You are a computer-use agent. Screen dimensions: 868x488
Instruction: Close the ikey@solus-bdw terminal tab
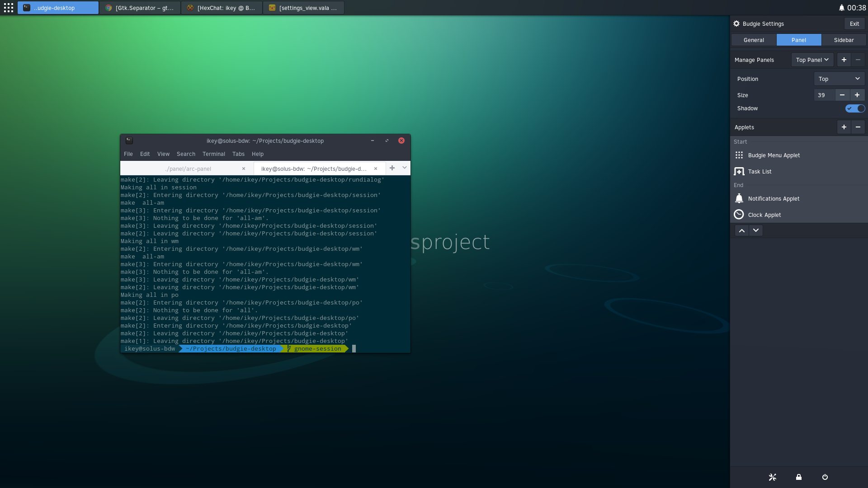376,169
